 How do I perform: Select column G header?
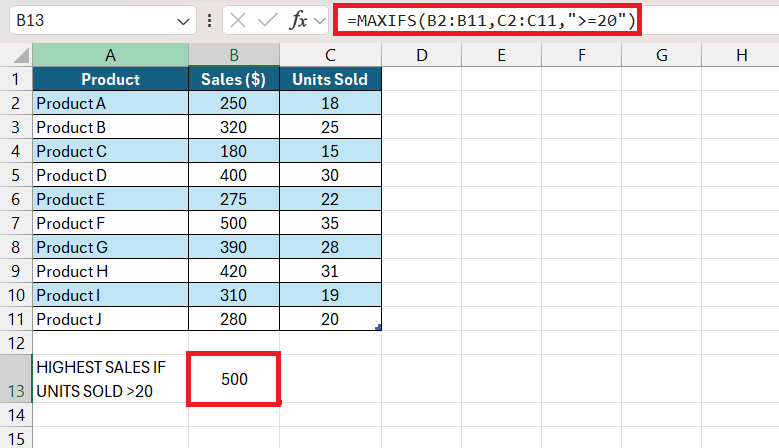(x=661, y=55)
